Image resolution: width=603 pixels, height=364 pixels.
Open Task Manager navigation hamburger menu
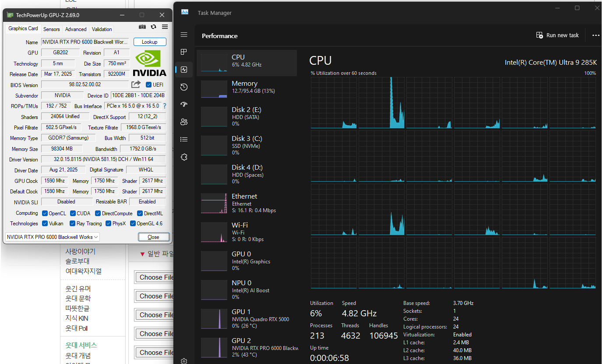[184, 35]
